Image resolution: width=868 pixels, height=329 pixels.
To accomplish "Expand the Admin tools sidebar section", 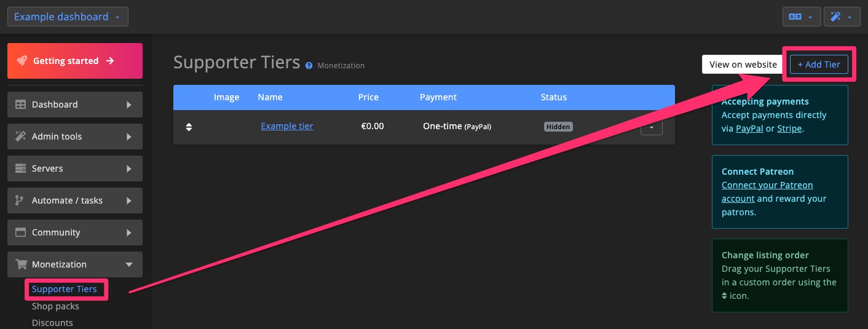I will (75, 137).
